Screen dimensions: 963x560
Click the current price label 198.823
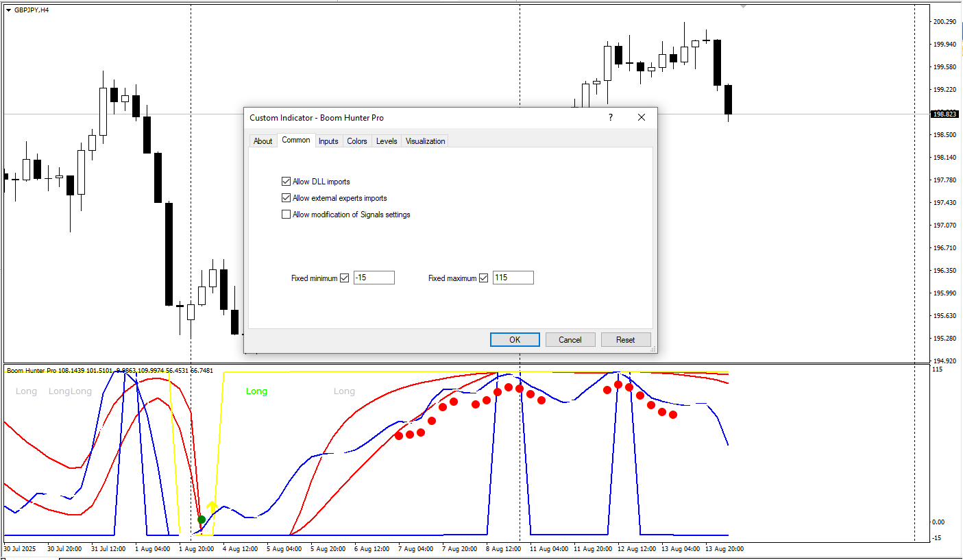(x=944, y=114)
